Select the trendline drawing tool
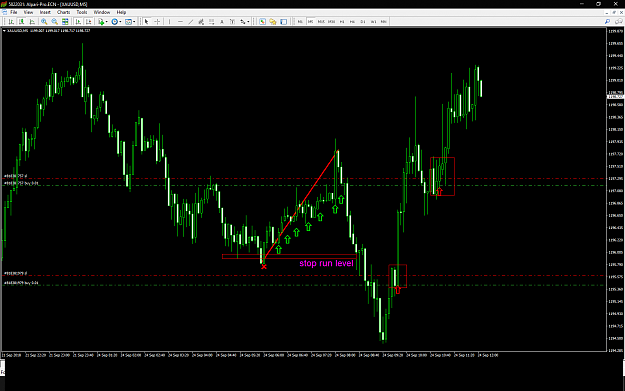 pyautogui.click(x=191, y=22)
